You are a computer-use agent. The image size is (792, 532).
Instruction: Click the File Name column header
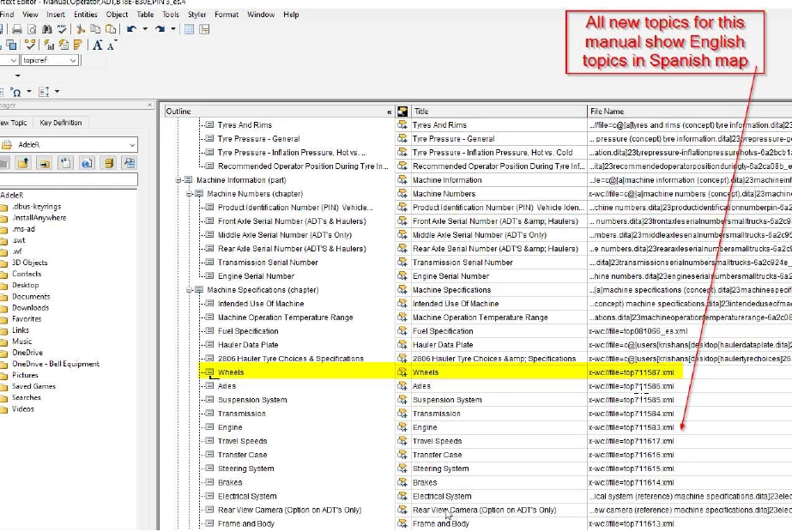click(x=690, y=112)
